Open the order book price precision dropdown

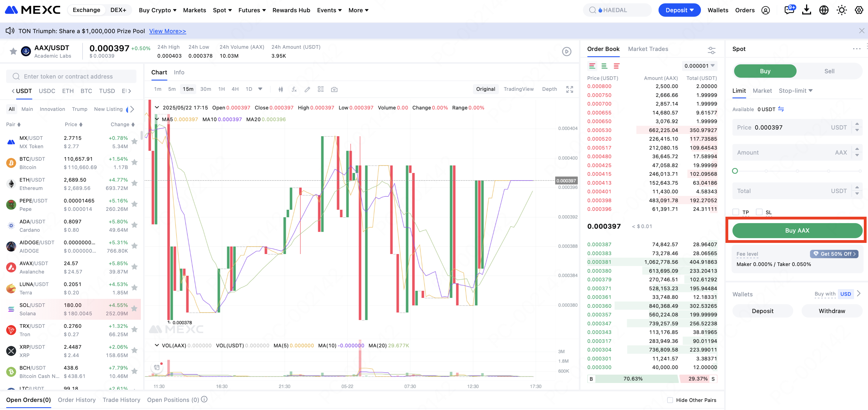699,66
